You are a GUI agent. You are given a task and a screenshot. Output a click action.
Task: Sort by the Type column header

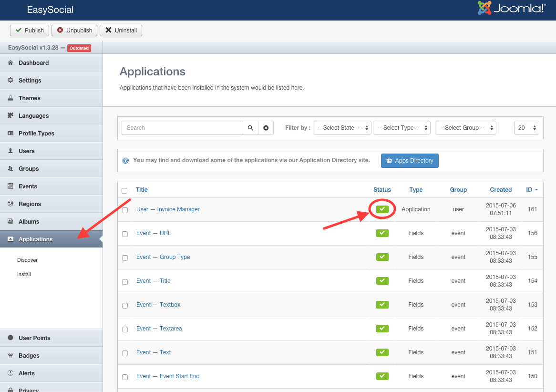[x=416, y=190]
